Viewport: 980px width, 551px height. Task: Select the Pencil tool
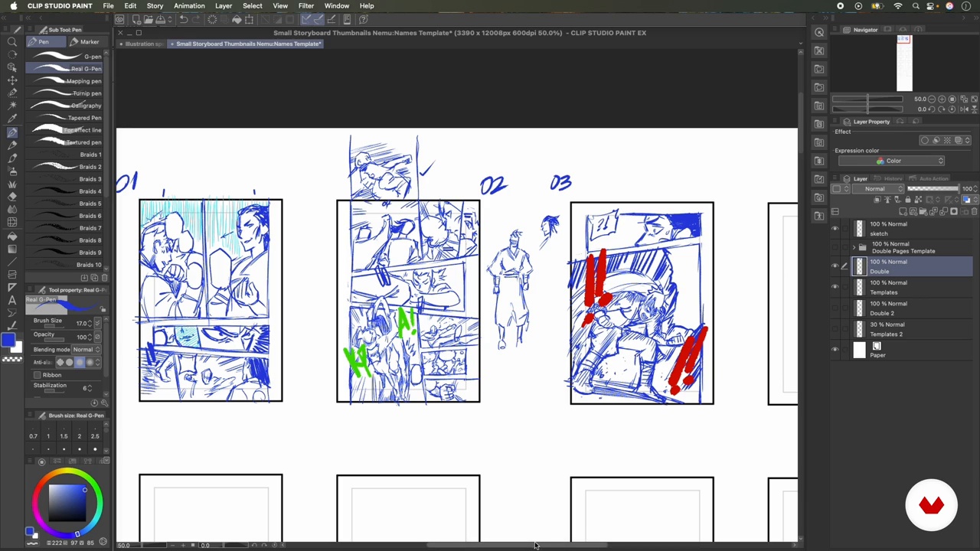[12, 145]
